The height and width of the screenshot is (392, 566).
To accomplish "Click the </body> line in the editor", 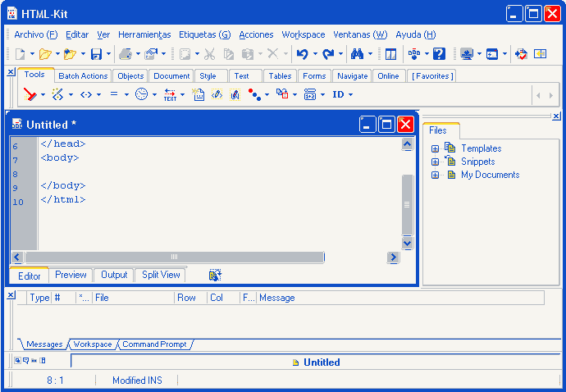I will (x=63, y=185).
